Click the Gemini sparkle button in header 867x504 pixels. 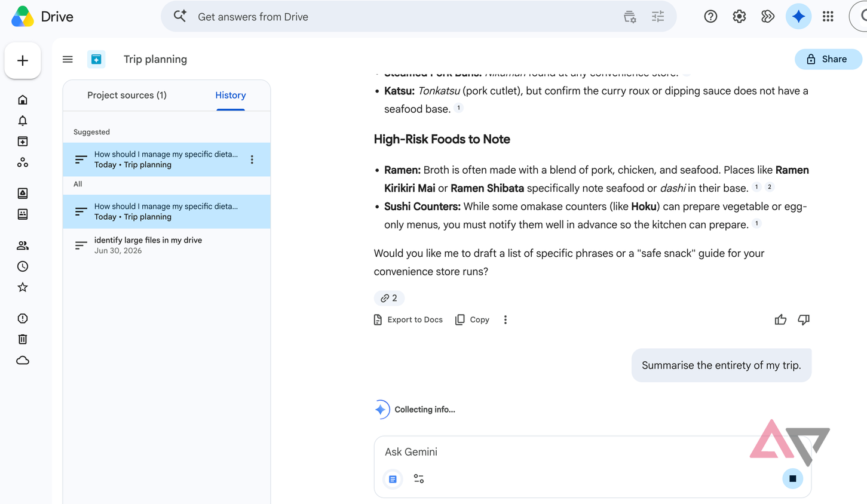click(x=798, y=17)
